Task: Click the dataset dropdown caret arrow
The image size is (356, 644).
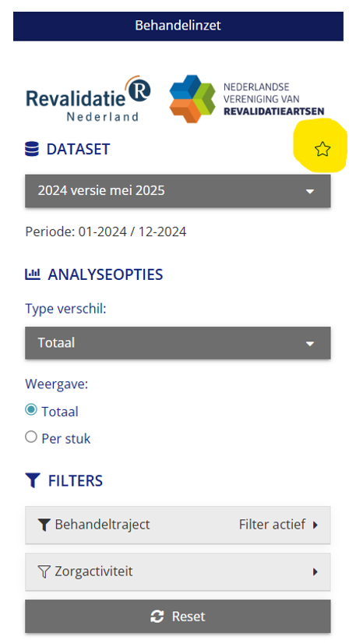Action: 310,191
